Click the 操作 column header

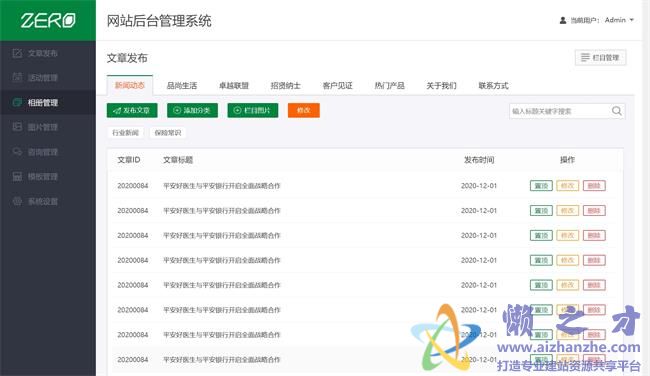568,160
